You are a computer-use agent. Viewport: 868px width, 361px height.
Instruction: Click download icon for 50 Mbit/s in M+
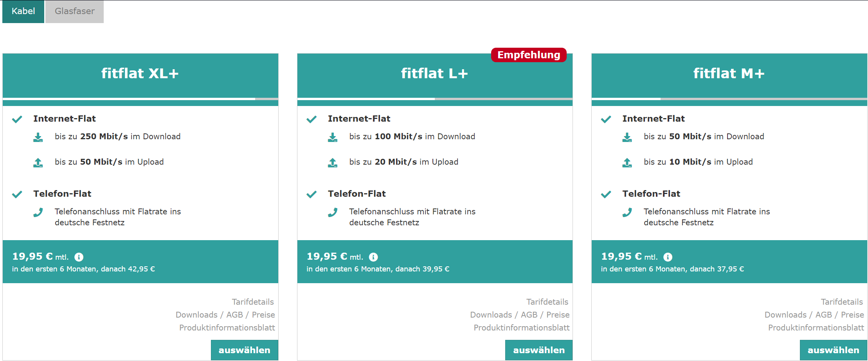(627, 137)
